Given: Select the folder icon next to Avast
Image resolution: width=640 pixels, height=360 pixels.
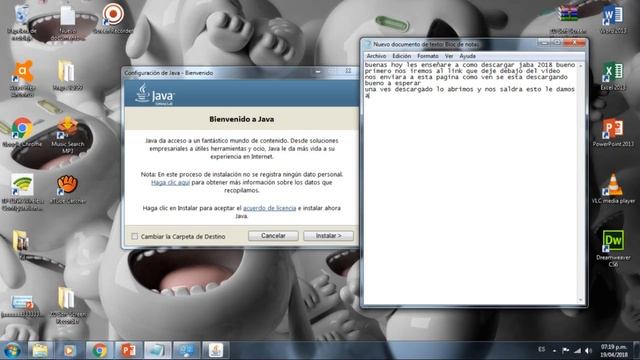Looking at the screenshot, I should point(67,76).
